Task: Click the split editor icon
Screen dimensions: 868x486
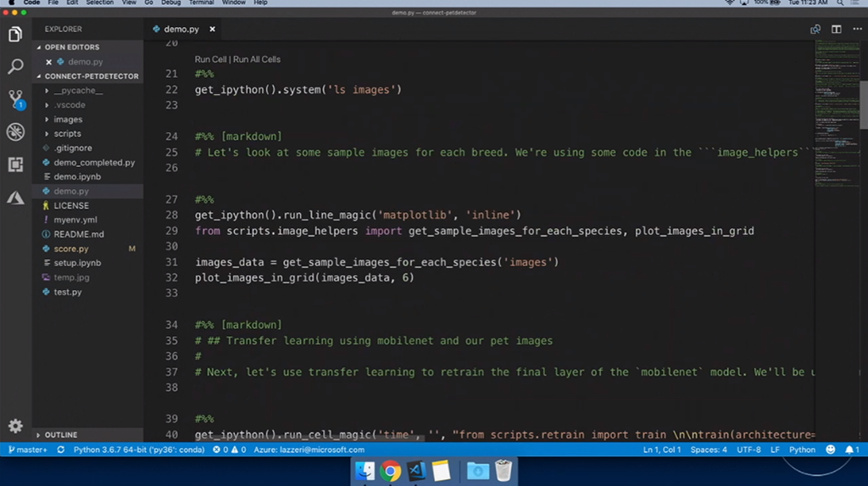Action: 836,29
